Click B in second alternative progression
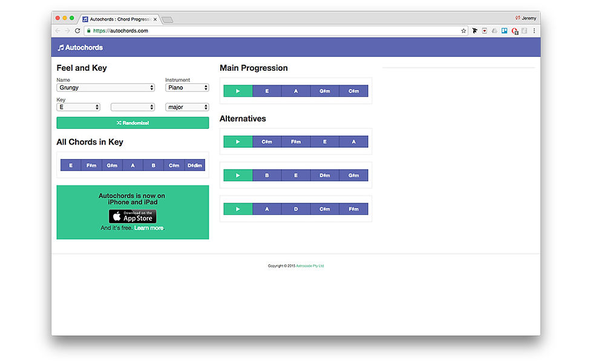The height and width of the screenshot is (364, 593). coord(267,175)
